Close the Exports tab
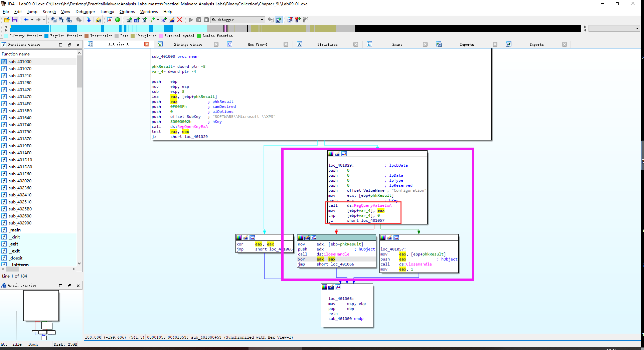This screenshot has width=644, height=350. [x=565, y=44]
